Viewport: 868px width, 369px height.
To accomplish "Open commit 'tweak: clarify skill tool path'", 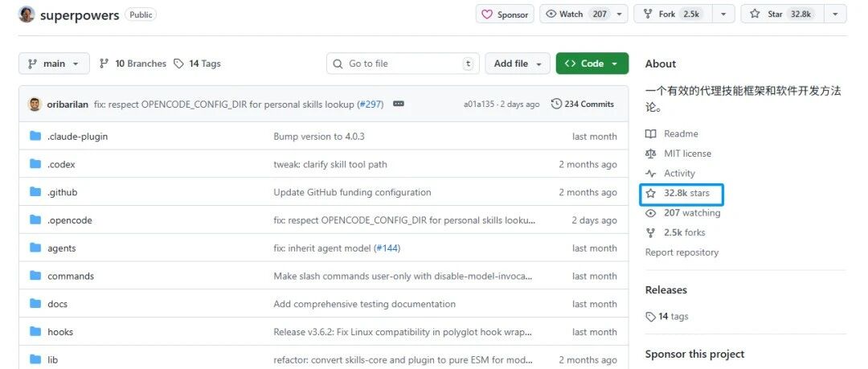I will [x=330, y=165].
